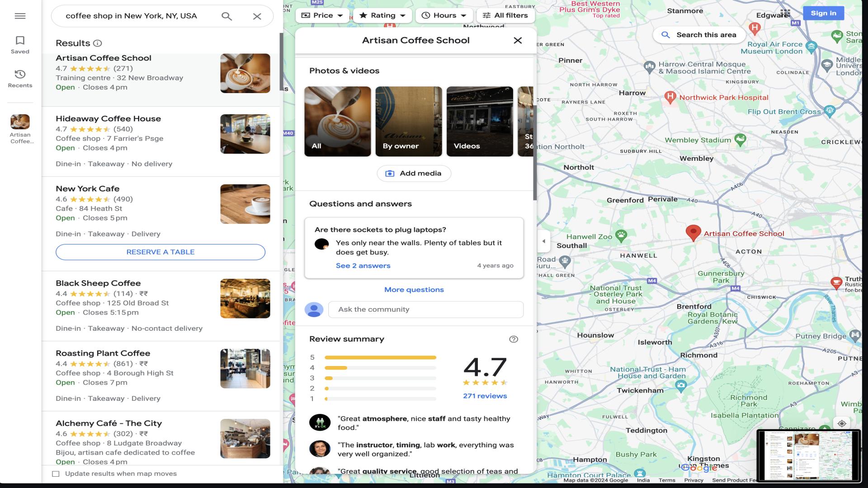Open the All photos thumbnail

tap(338, 122)
